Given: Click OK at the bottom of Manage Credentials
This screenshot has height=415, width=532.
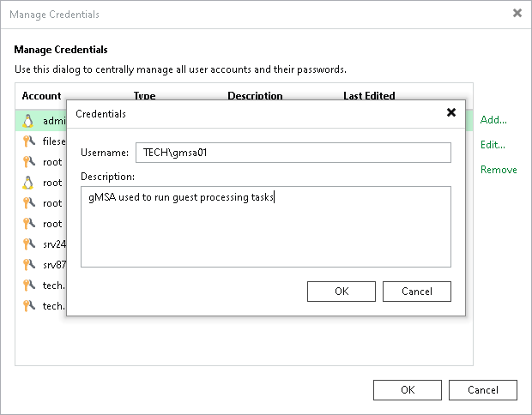Looking at the screenshot, I should 408,390.
